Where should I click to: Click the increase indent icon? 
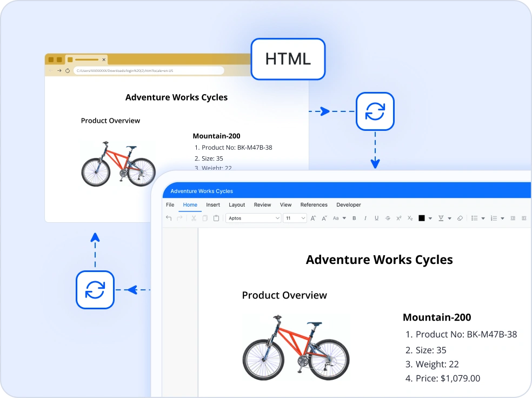click(x=524, y=218)
